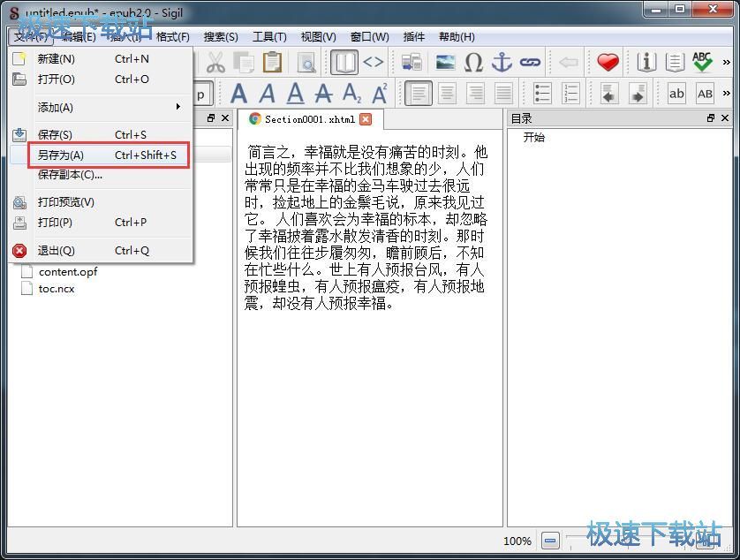
Task: Select content.opf in book browser
Action: click(68, 272)
